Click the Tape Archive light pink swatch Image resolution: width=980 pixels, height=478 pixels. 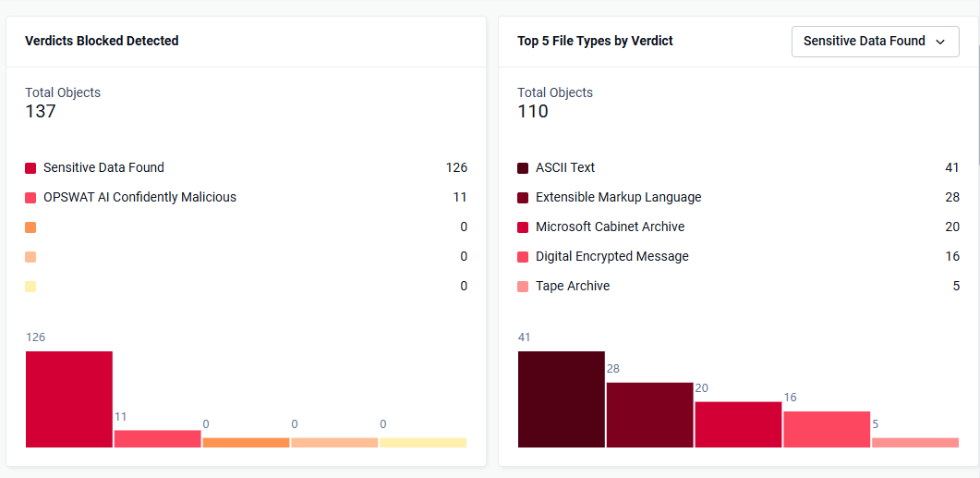pos(523,287)
